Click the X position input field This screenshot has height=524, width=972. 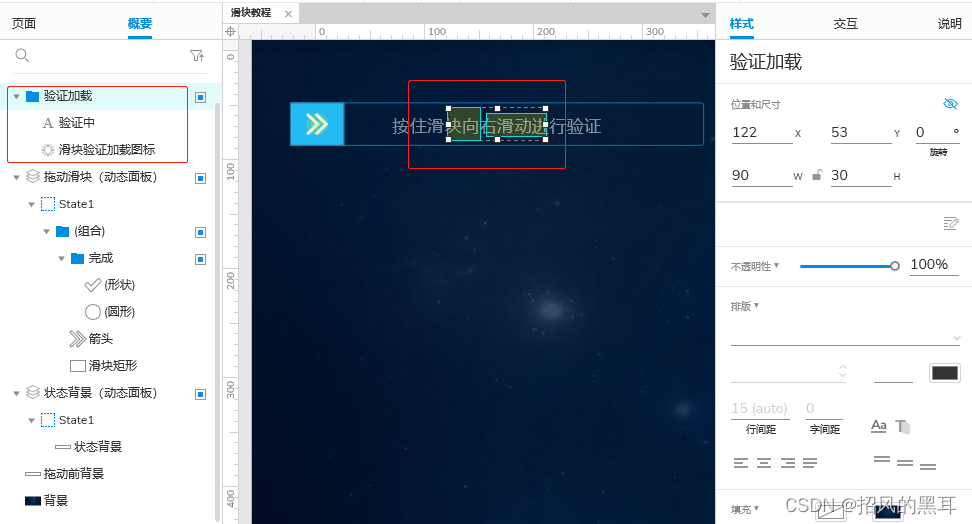tap(762, 133)
